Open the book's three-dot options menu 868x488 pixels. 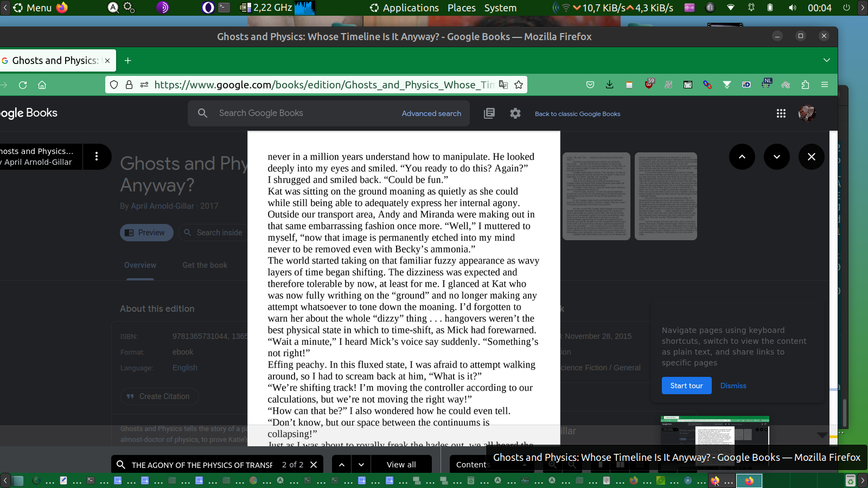97,157
